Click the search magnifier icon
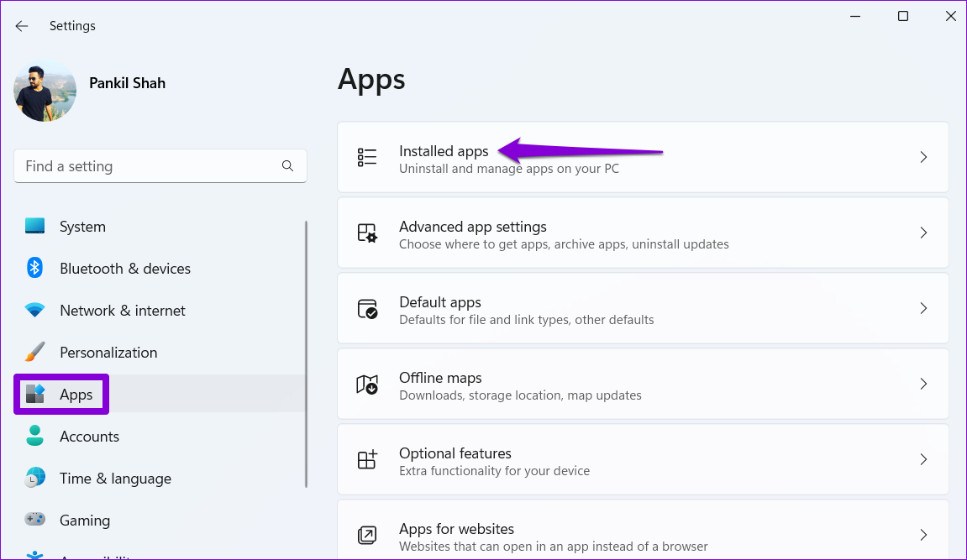This screenshot has height=560, width=967. [x=288, y=165]
